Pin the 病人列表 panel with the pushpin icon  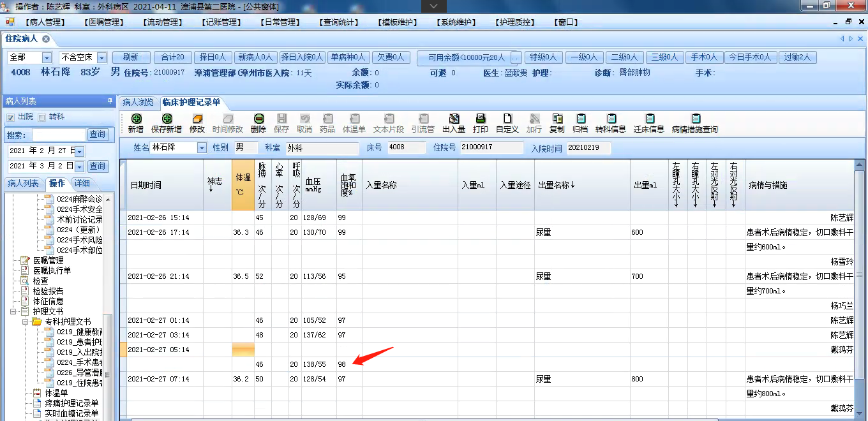(110, 101)
